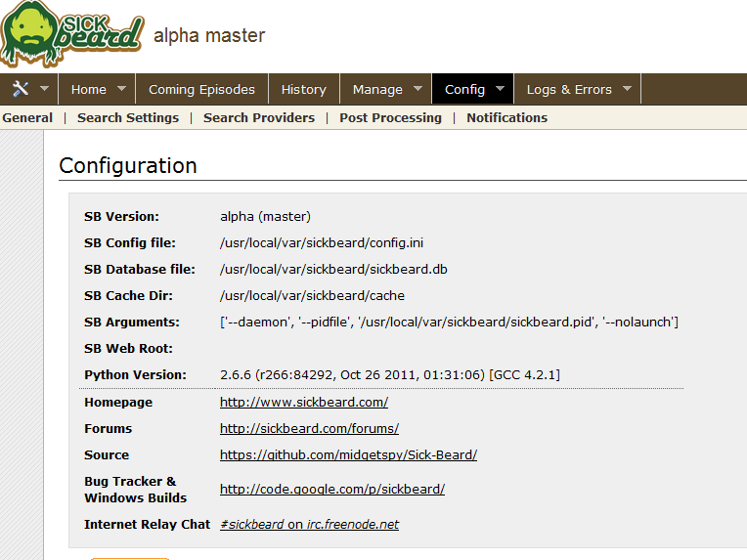This screenshot has height=560, width=747.
Task: Open Logs & Errors menu
Action: pyautogui.click(x=569, y=90)
